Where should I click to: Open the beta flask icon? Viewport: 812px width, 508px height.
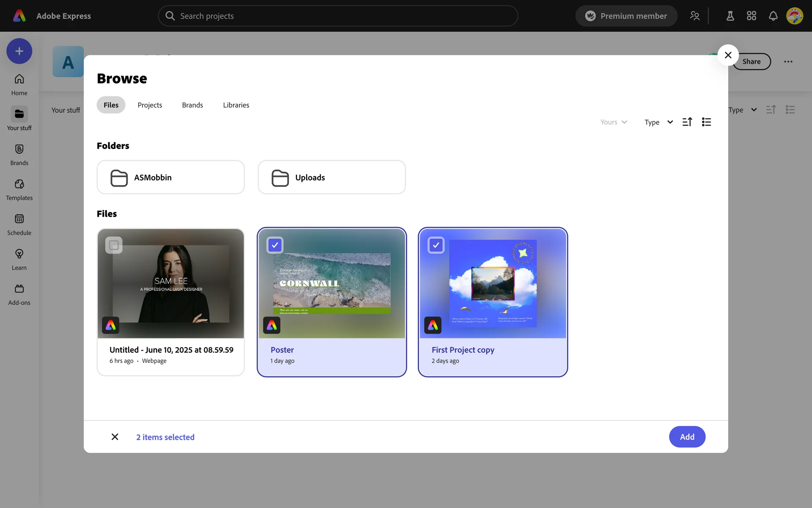[x=730, y=16]
